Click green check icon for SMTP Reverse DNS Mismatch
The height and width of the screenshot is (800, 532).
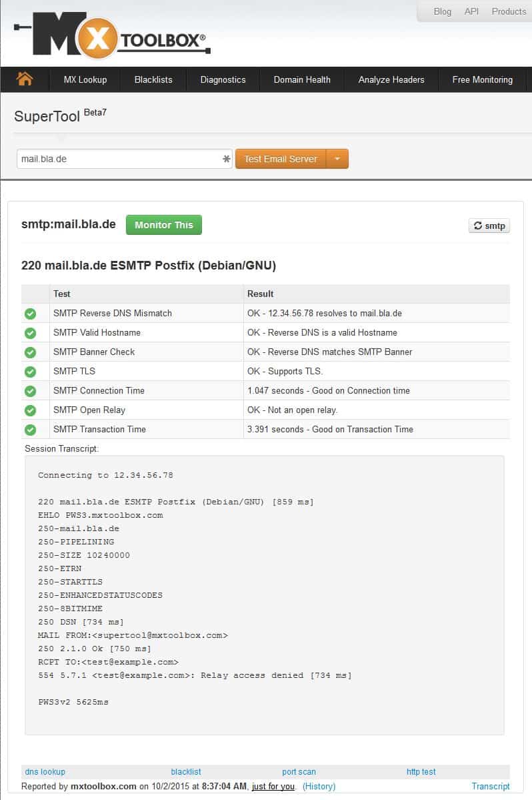(31, 314)
